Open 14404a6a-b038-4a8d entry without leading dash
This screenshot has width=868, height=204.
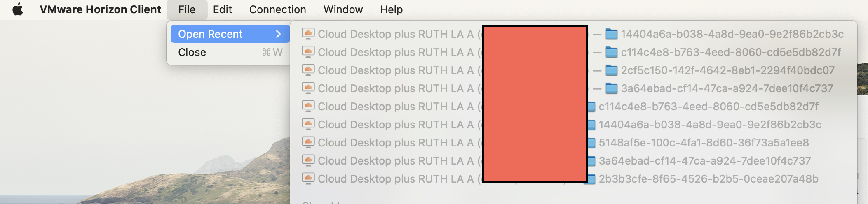pos(574,124)
